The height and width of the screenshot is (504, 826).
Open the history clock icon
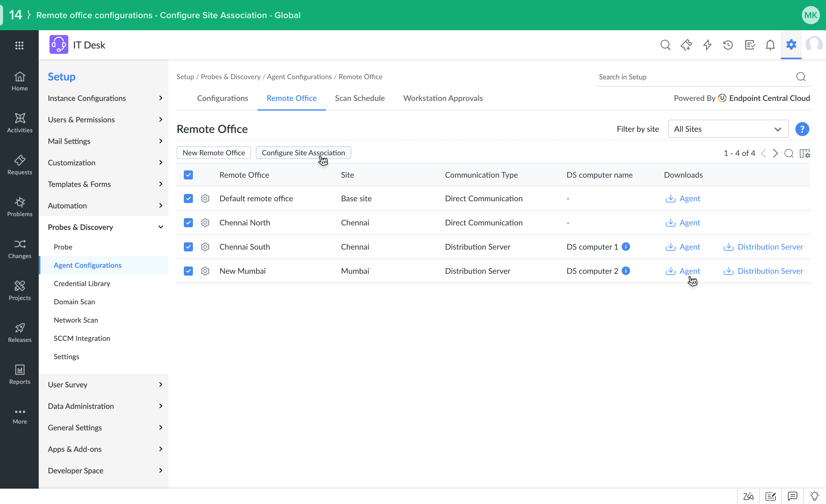728,45
